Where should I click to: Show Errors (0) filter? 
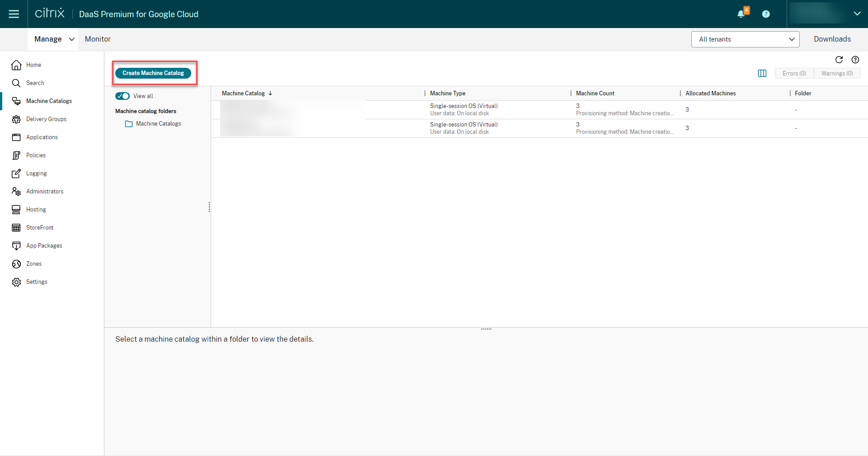[x=794, y=73]
